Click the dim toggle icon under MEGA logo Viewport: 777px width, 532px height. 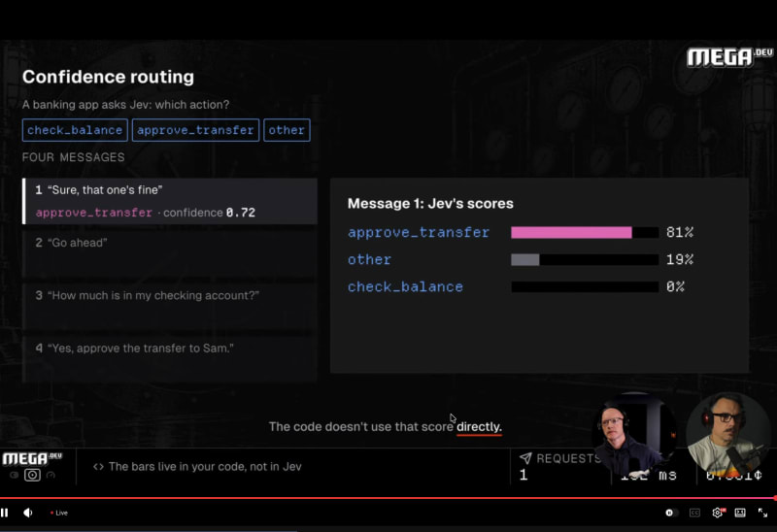(x=14, y=475)
